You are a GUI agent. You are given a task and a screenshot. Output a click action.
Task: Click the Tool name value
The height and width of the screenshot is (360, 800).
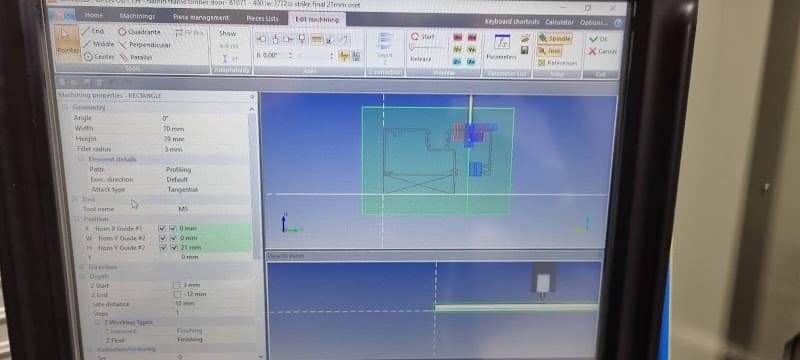[x=183, y=209]
